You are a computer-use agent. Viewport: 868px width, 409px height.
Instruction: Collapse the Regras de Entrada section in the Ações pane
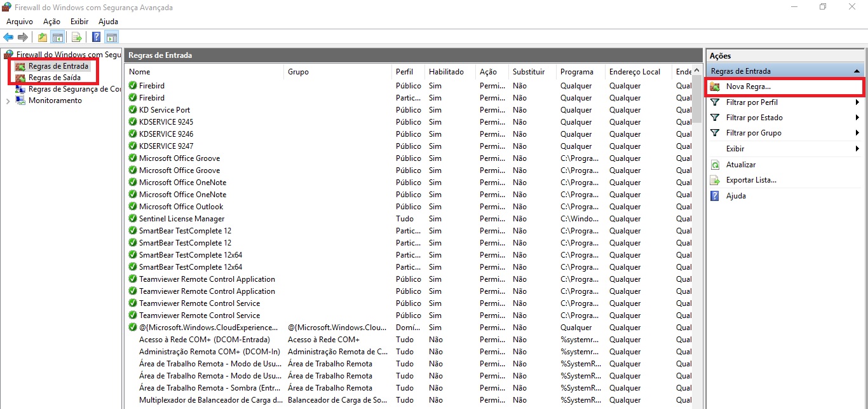857,71
